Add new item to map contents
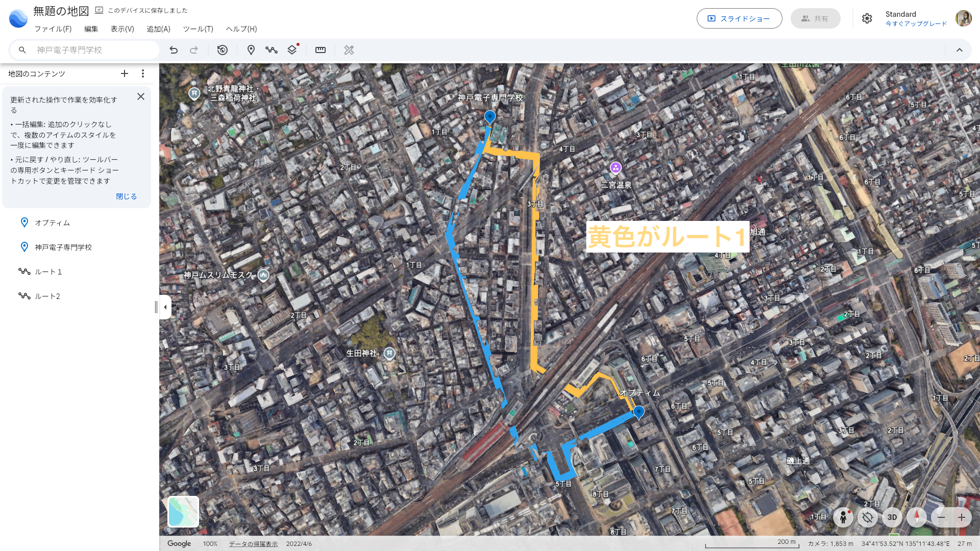Image resolution: width=980 pixels, height=551 pixels. (125, 74)
